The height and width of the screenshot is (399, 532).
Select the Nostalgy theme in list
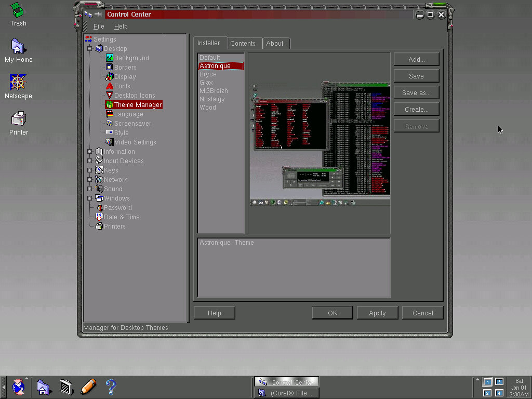click(x=212, y=99)
